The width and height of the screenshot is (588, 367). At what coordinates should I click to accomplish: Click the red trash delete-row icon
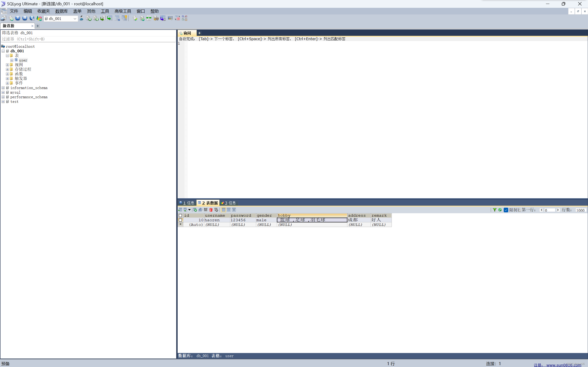pyautogui.click(x=211, y=210)
